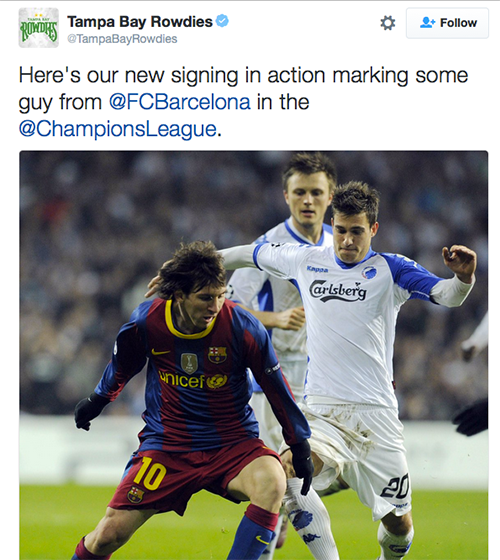This screenshot has height=560, width=500.
Task: Click the Nike swoosh on Barcelona jersey
Action: click(161, 352)
